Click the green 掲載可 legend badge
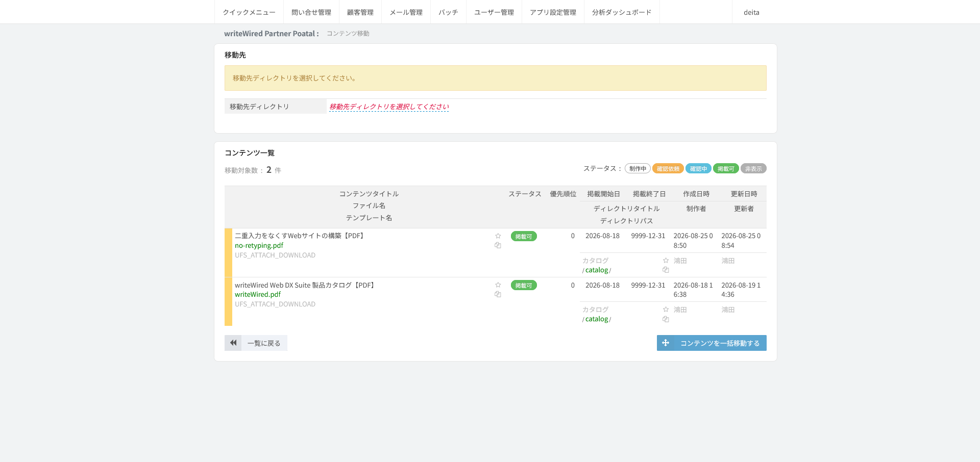The width and height of the screenshot is (980, 462). coord(726,168)
